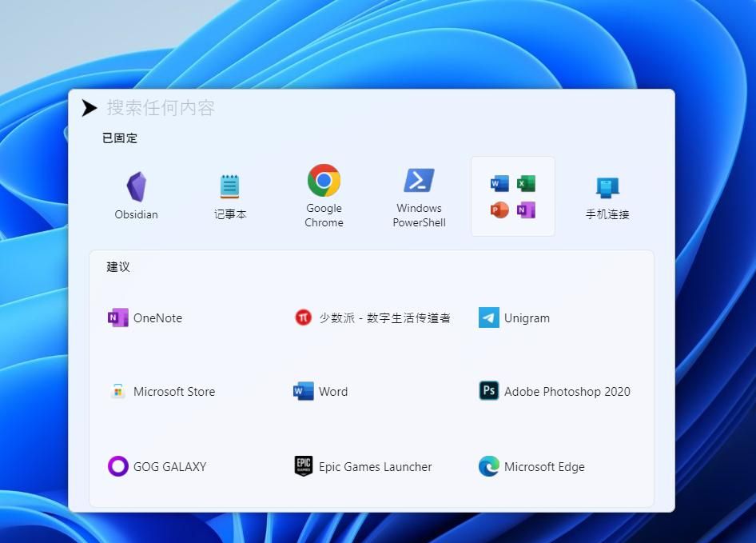Open Microsoft Store
The image size is (756, 543).
click(161, 392)
